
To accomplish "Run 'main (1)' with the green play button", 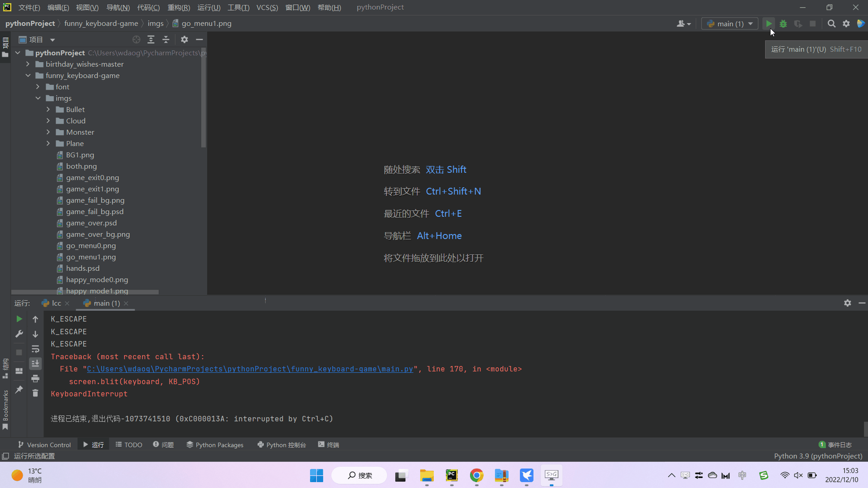I will pos(769,24).
